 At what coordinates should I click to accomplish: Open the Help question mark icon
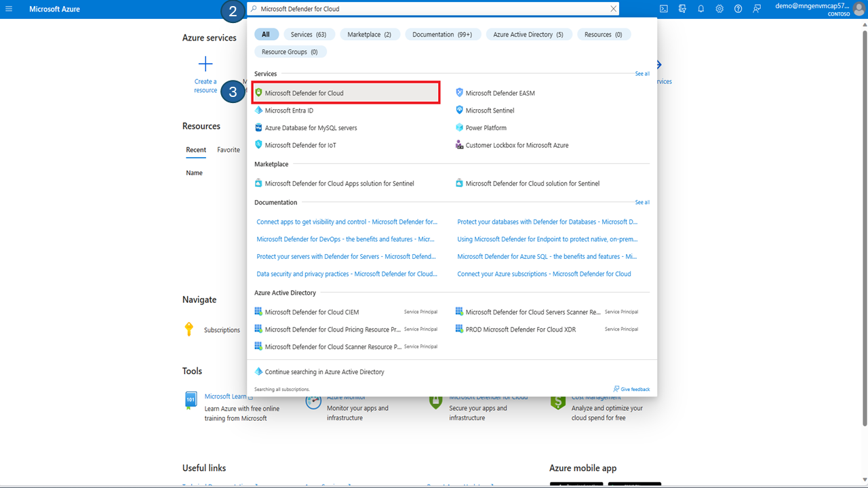click(738, 9)
